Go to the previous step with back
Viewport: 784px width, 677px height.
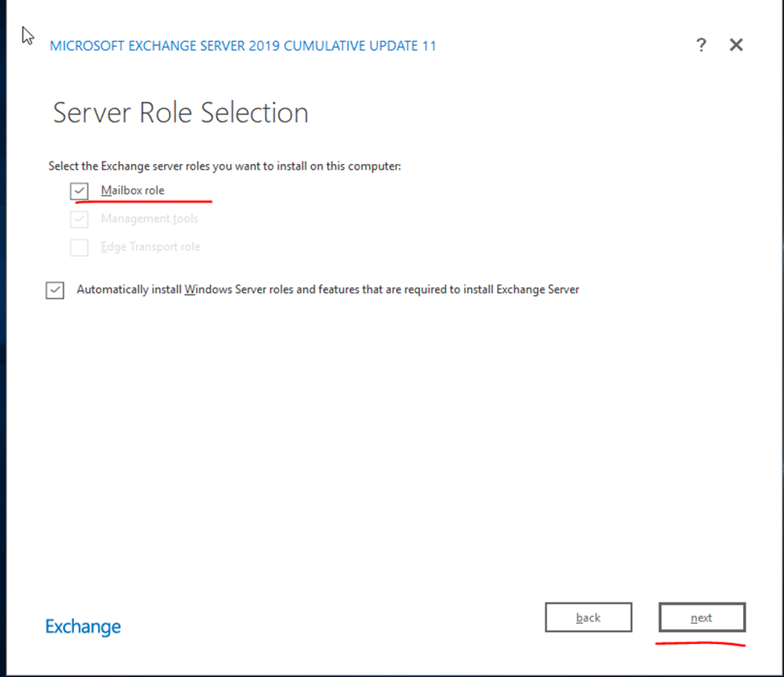pyautogui.click(x=588, y=618)
